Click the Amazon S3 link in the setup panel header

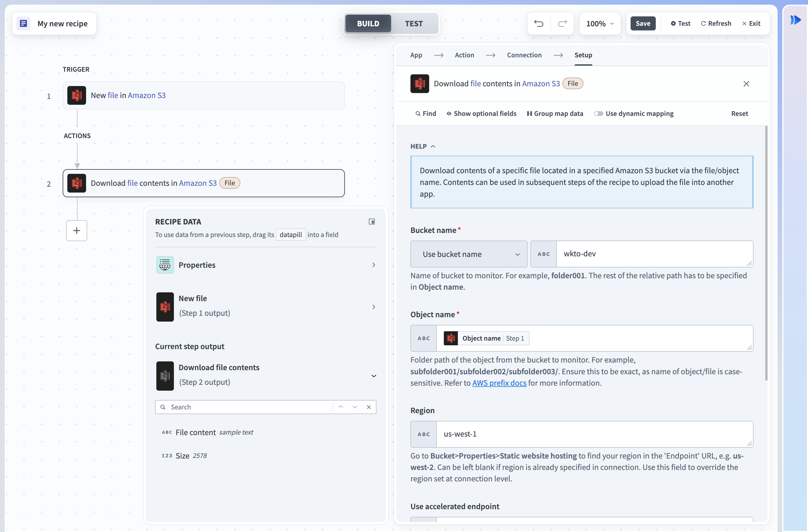coord(541,83)
